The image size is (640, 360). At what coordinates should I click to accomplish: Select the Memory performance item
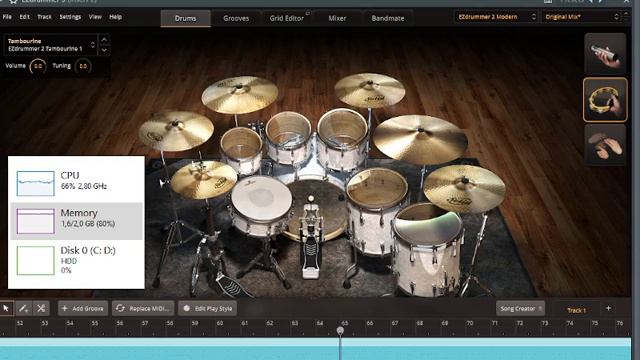(x=76, y=221)
